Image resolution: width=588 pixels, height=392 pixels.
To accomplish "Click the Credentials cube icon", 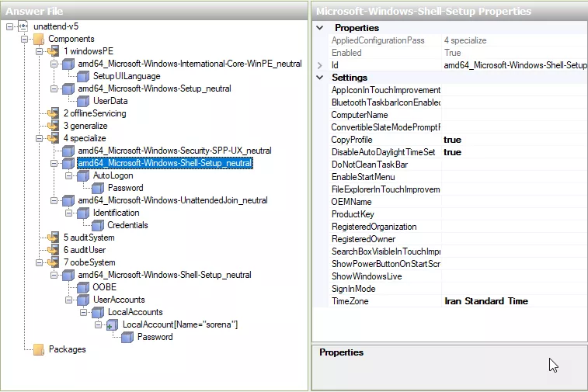I will coord(98,225).
